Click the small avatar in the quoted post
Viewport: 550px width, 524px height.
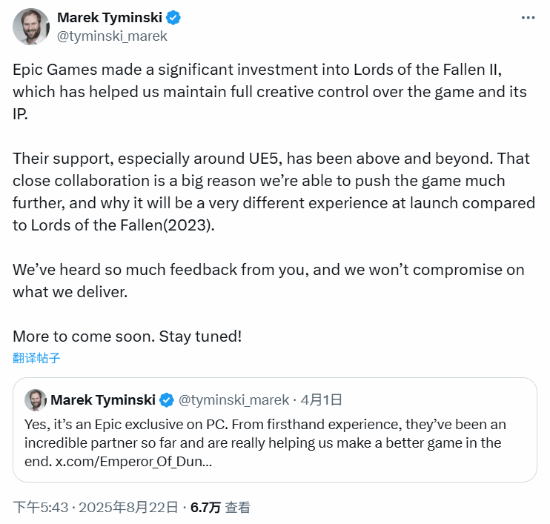tap(35, 400)
